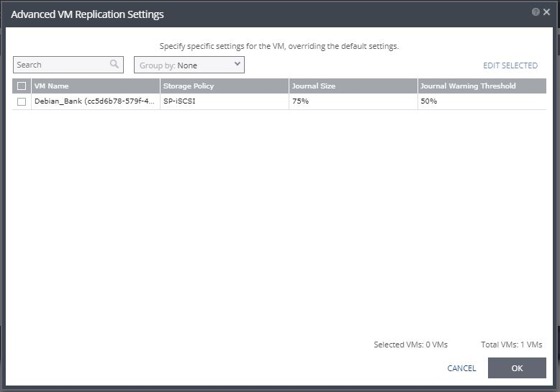Click the Selected VMs: 0 VMs label
The image size is (560, 392).
point(410,345)
